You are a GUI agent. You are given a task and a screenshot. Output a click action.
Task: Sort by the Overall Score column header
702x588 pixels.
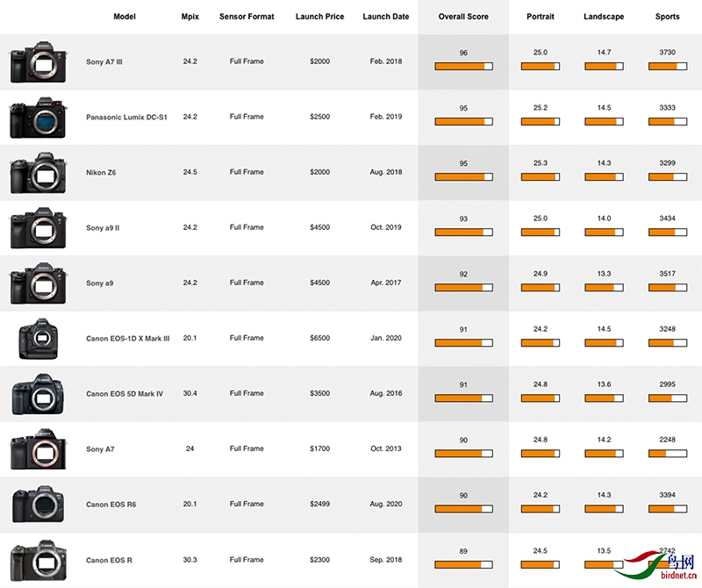click(463, 17)
